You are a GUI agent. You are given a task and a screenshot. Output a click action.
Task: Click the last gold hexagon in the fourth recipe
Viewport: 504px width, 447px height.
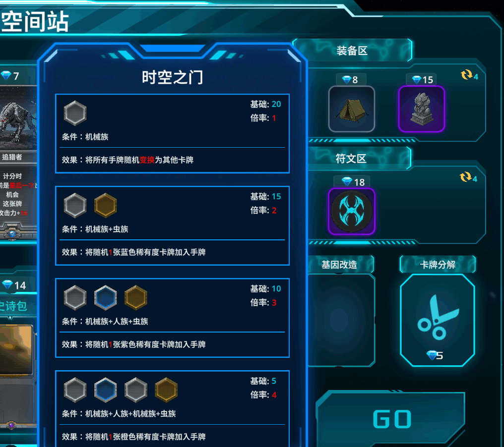[x=166, y=390]
